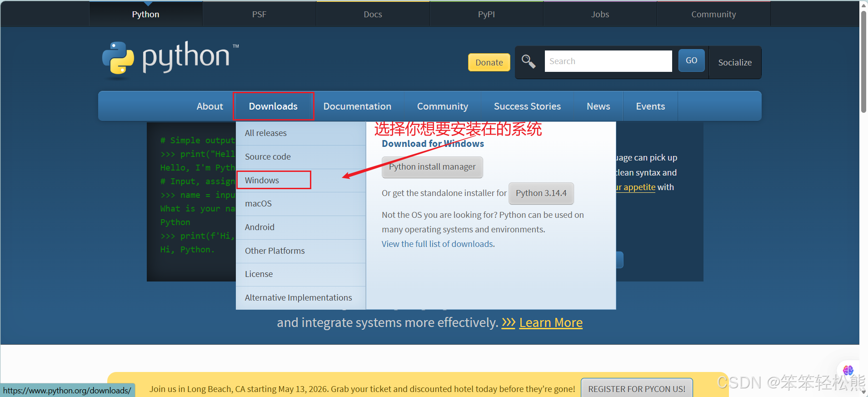This screenshot has height=397, width=868.
Task: Focus the Search input field
Action: click(x=608, y=61)
